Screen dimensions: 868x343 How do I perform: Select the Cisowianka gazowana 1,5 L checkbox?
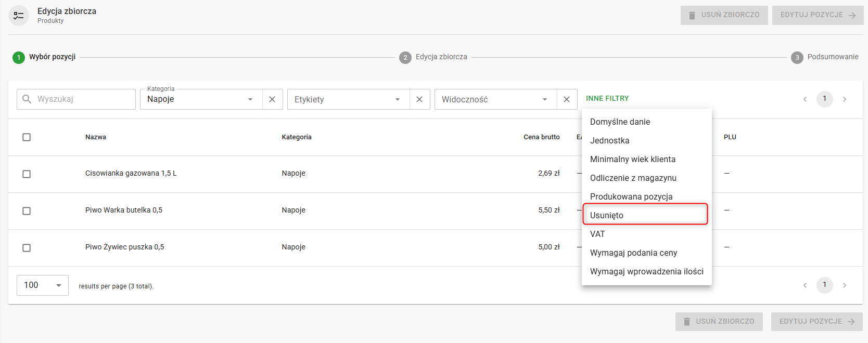pyautogui.click(x=27, y=174)
